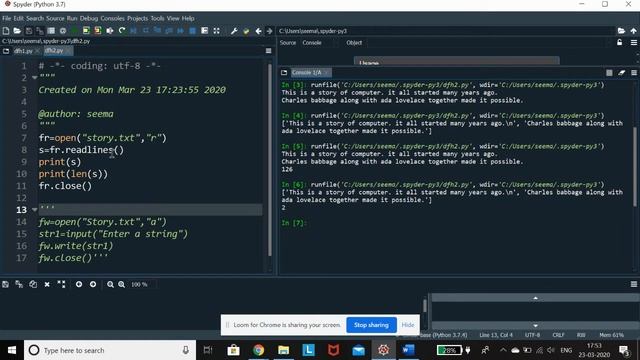
Task: Zoom out in the plots pane
Action: click(110, 284)
